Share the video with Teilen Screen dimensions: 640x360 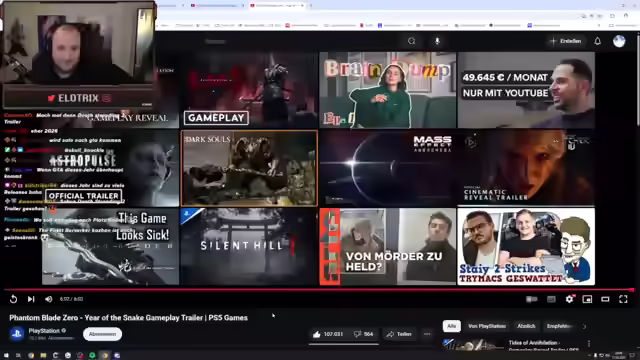point(399,334)
